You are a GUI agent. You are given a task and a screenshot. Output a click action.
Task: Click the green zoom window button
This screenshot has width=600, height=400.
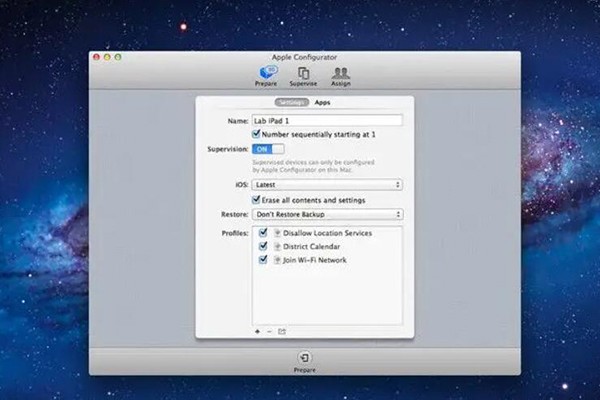pos(118,57)
